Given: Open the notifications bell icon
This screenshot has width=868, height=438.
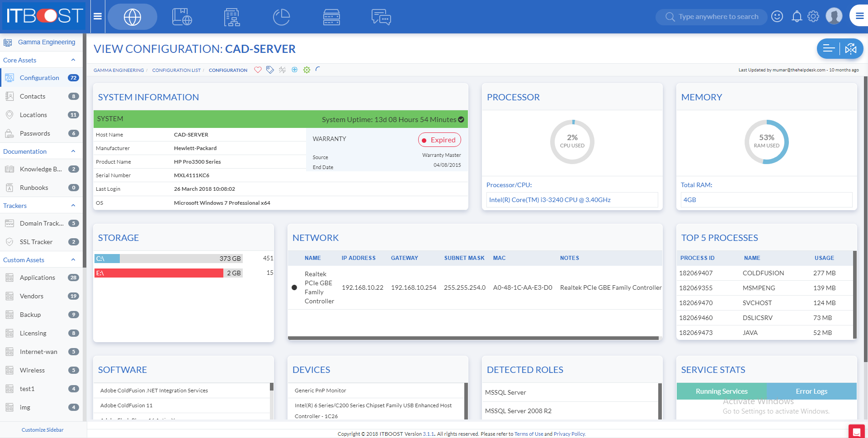Looking at the screenshot, I should point(797,16).
